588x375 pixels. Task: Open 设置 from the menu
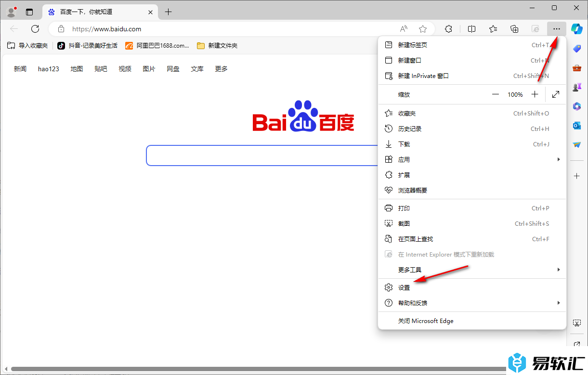[x=472, y=288]
